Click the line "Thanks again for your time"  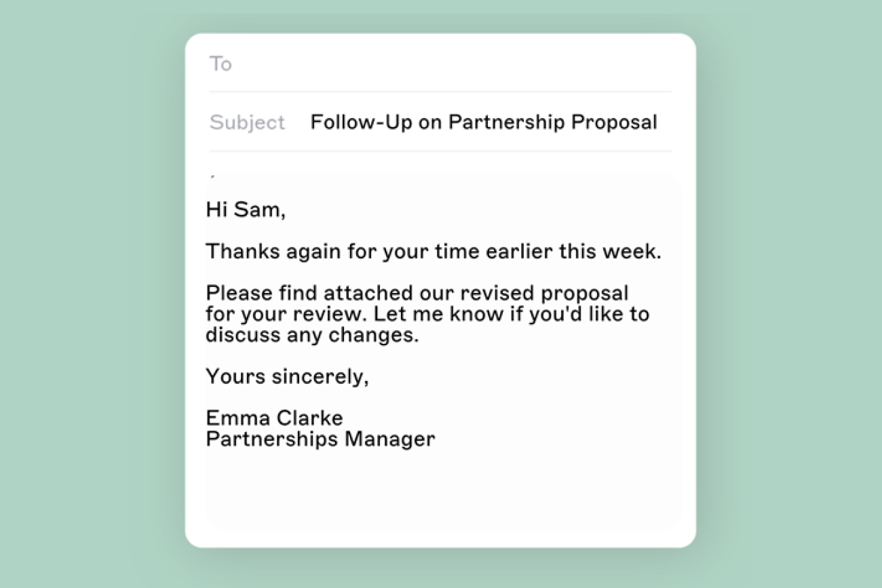click(433, 252)
